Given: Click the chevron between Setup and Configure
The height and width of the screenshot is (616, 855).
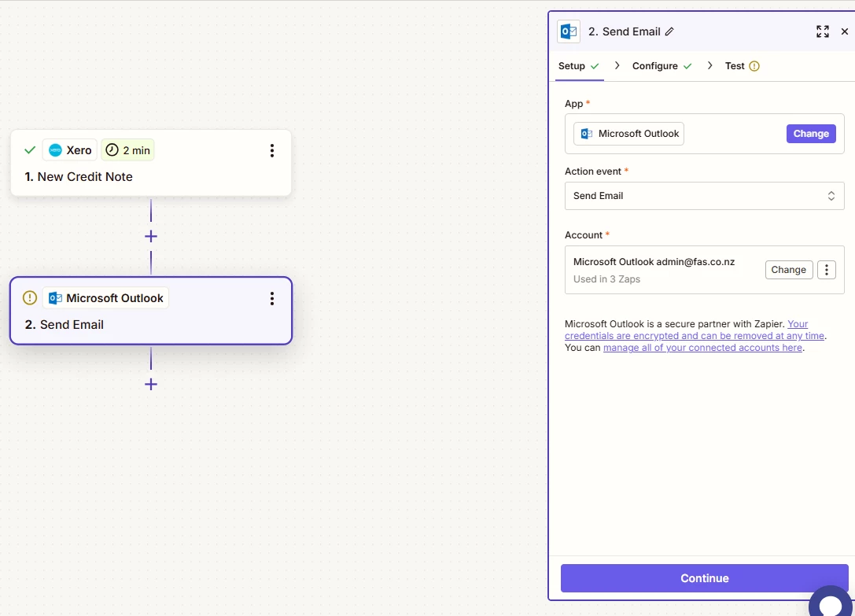Looking at the screenshot, I should (617, 65).
